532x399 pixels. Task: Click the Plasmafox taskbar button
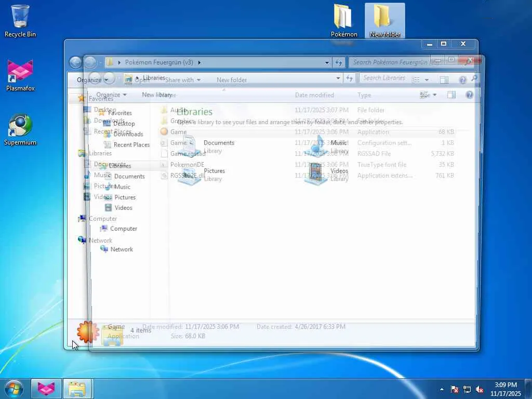[x=46, y=389]
